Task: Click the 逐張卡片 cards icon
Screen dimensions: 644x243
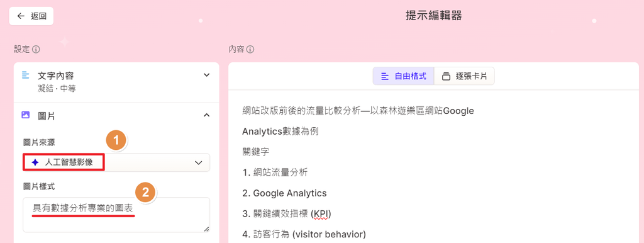Action: point(446,76)
